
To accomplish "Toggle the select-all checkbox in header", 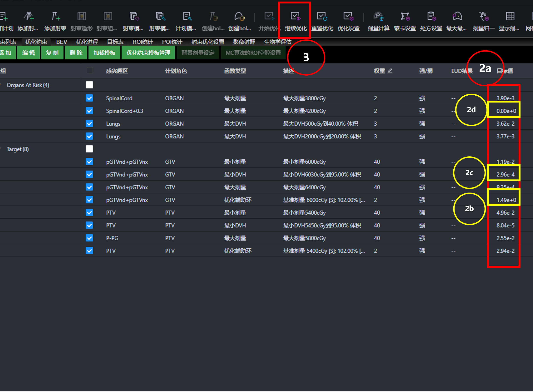I will click(x=90, y=70).
